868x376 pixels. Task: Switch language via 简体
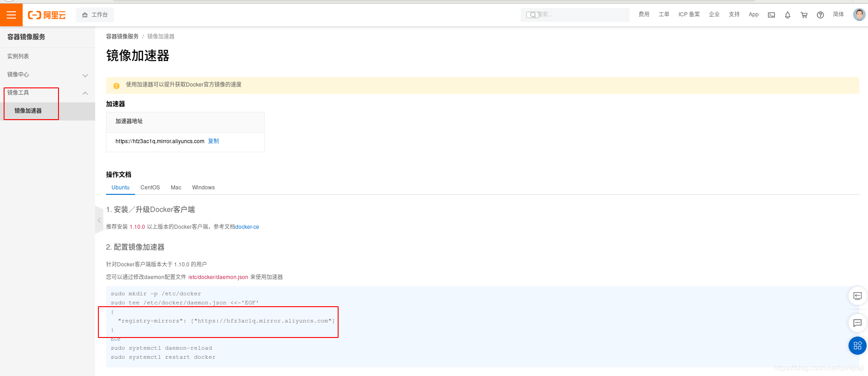(839, 14)
